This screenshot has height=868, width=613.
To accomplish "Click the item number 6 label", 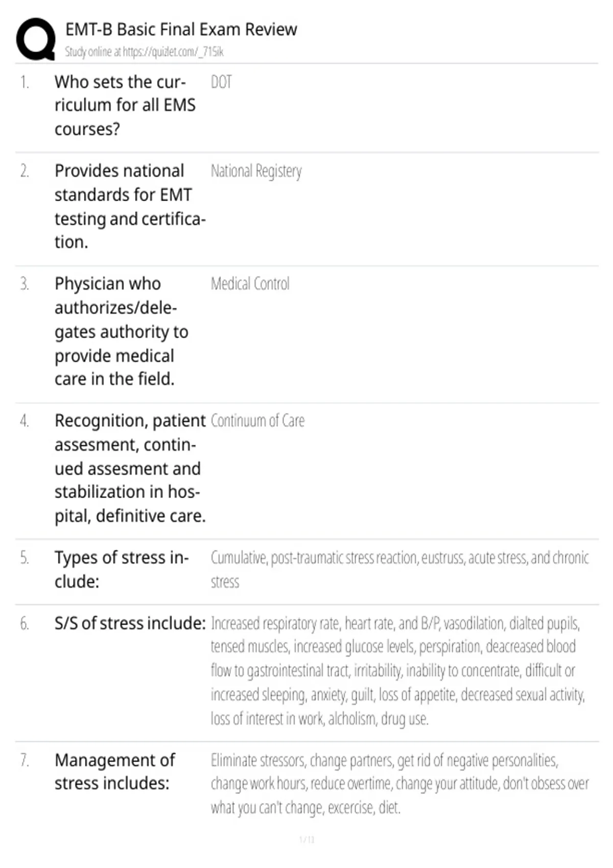I will (25, 623).
